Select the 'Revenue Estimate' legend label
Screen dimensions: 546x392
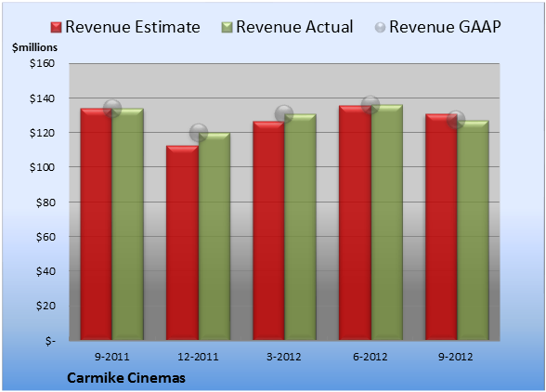click(133, 27)
